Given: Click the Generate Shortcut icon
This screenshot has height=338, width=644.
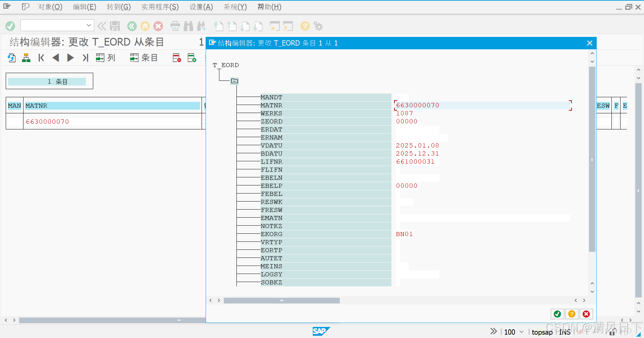Looking at the screenshot, I should pyautogui.click(x=288, y=26).
